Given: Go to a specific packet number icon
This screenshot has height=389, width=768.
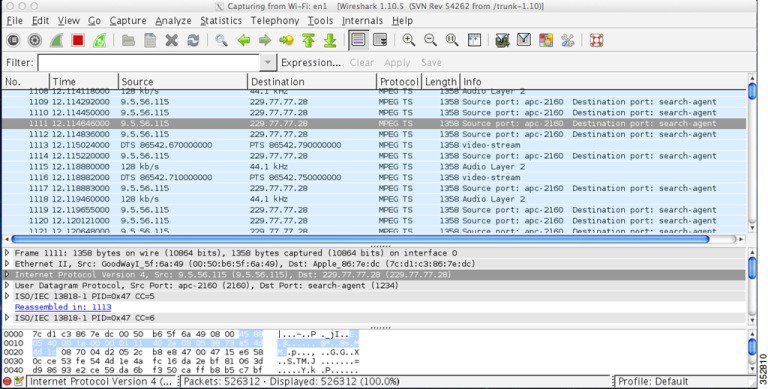Looking at the screenshot, I should pos(287,40).
